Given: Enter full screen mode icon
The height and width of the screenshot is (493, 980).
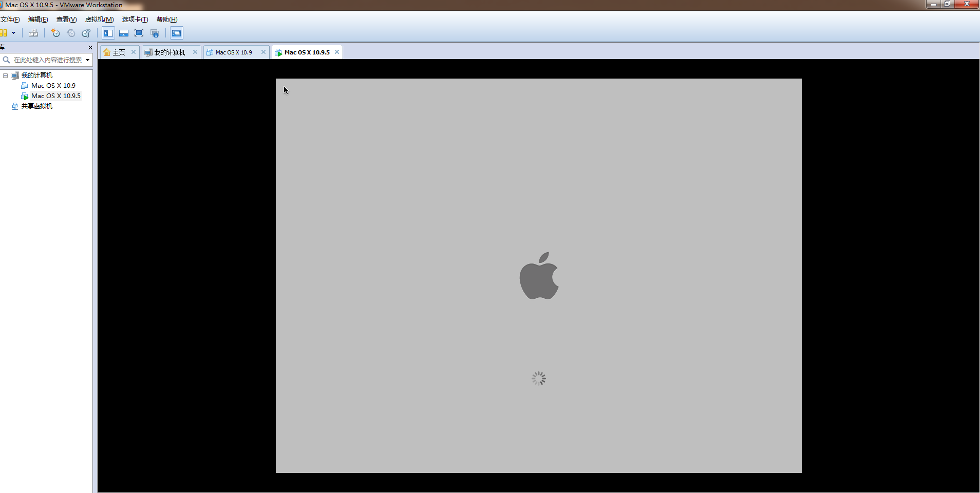Looking at the screenshot, I should coord(139,33).
